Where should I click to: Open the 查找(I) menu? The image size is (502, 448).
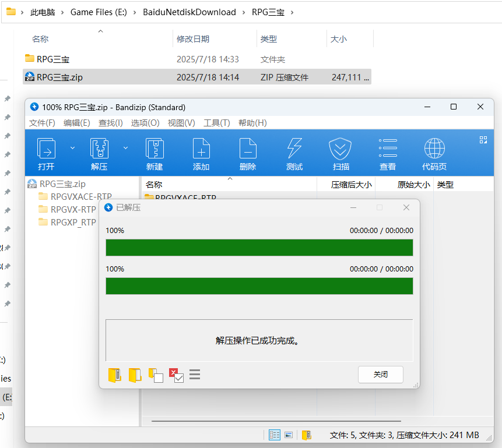tap(110, 123)
